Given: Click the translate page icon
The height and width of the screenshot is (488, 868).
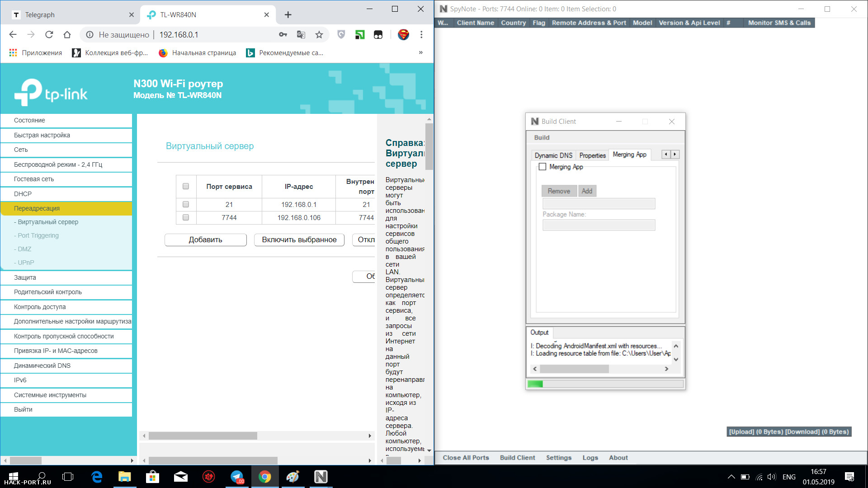Looking at the screenshot, I should click(x=301, y=34).
